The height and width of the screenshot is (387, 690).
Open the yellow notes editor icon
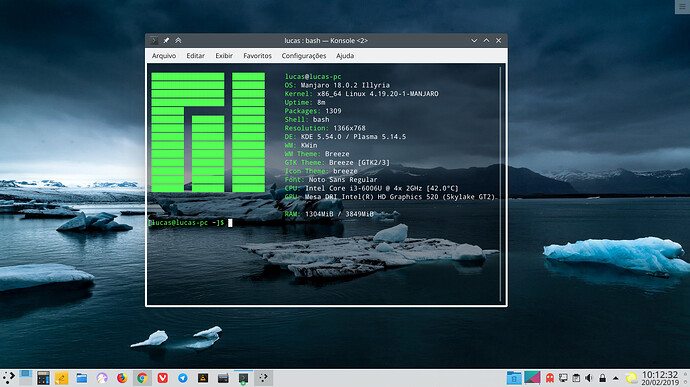click(62, 378)
